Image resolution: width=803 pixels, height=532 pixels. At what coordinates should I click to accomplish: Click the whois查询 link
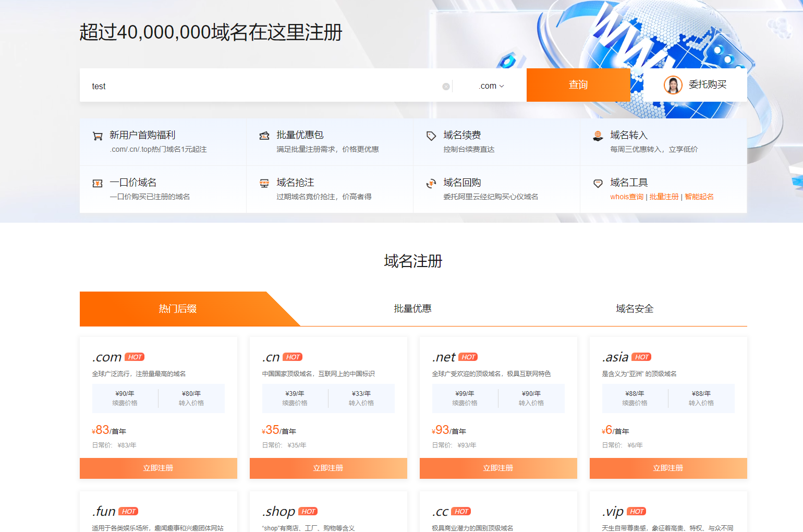click(627, 197)
